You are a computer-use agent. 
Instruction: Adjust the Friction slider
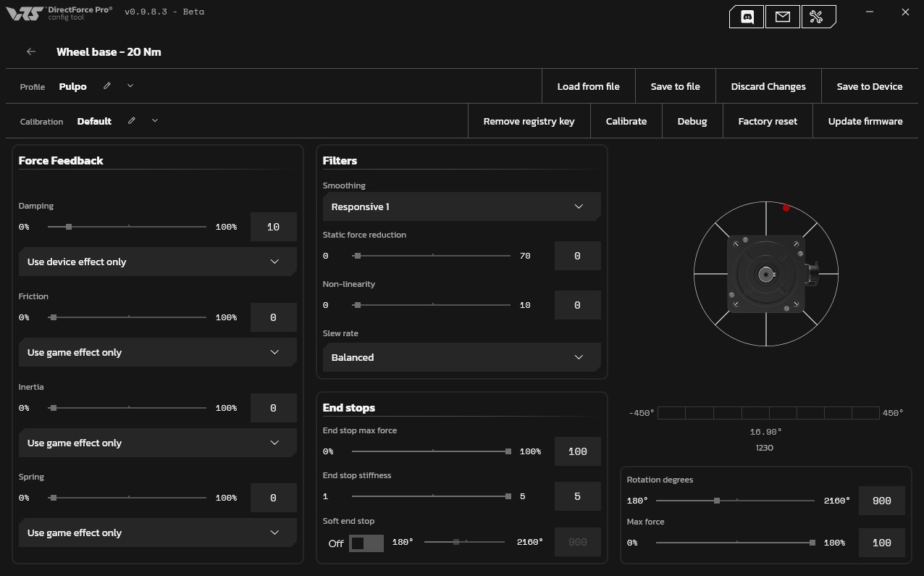[127, 317]
